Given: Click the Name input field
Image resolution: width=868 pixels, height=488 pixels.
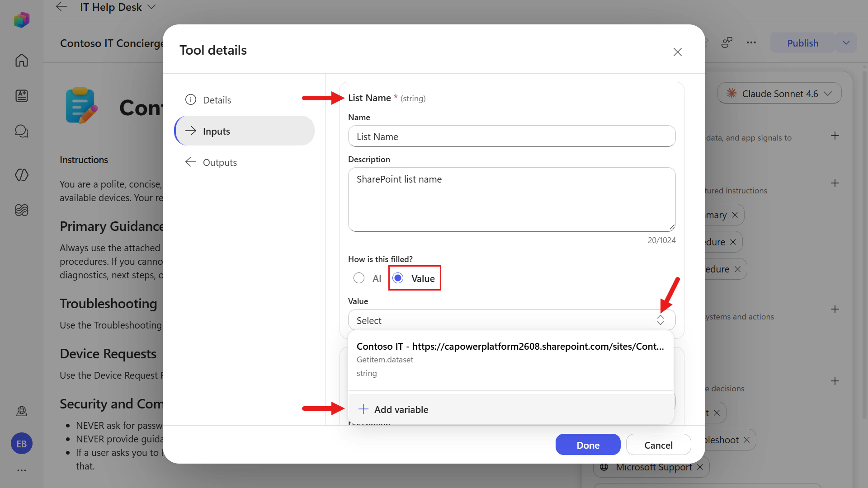Looking at the screenshot, I should pyautogui.click(x=512, y=136).
